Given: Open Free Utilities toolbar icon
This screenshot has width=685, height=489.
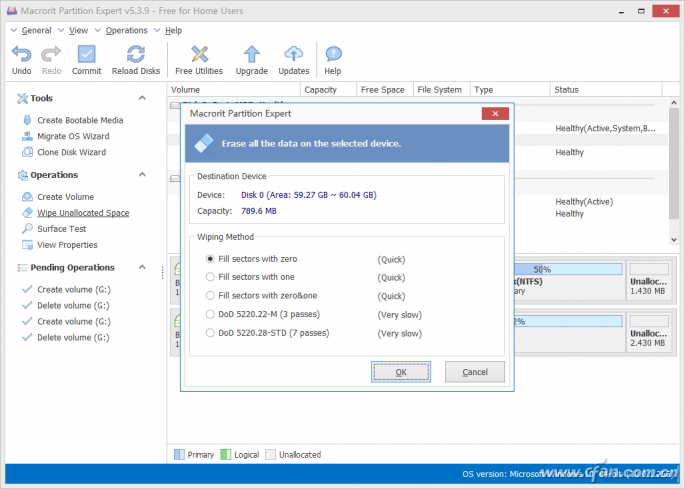Looking at the screenshot, I should 199,54.
